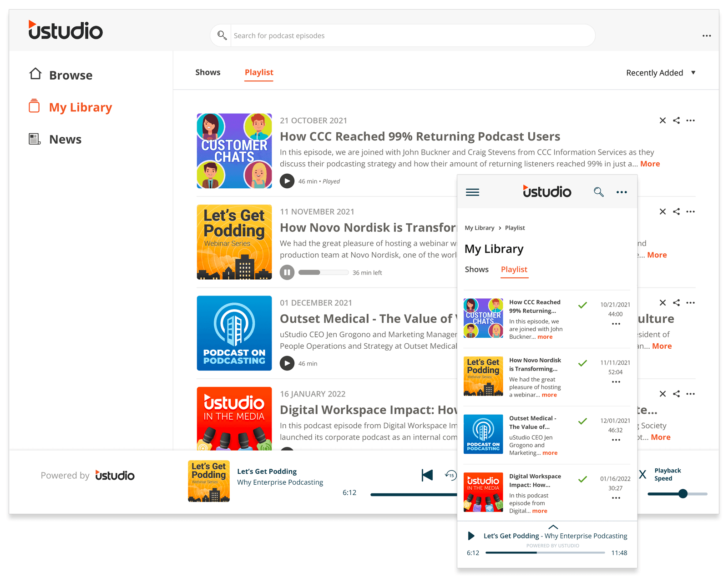This screenshot has height=582, width=728.
Task: Click search icon in mobile view
Action: coord(599,192)
